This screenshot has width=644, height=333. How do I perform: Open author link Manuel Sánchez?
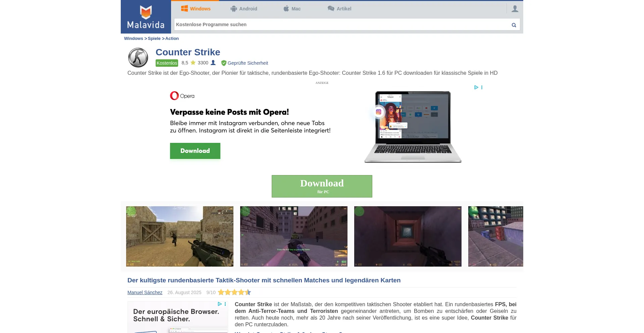click(x=145, y=292)
